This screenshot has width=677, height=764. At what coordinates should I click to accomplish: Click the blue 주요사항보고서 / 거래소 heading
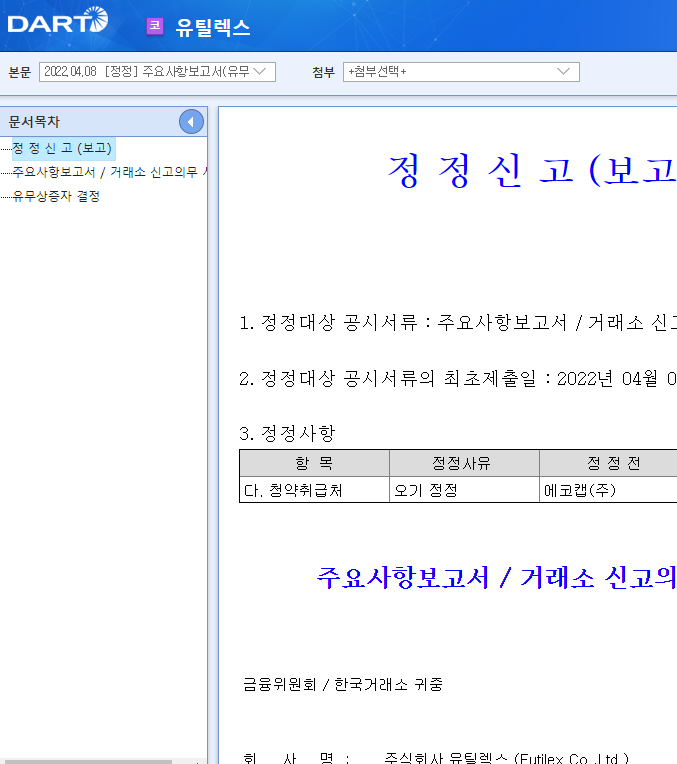[x=497, y=578]
